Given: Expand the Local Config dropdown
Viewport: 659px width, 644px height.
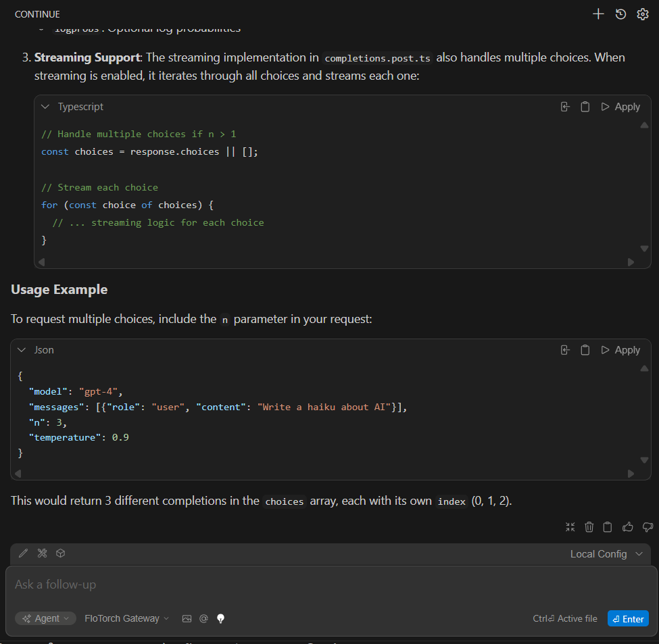Looking at the screenshot, I should coord(607,554).
